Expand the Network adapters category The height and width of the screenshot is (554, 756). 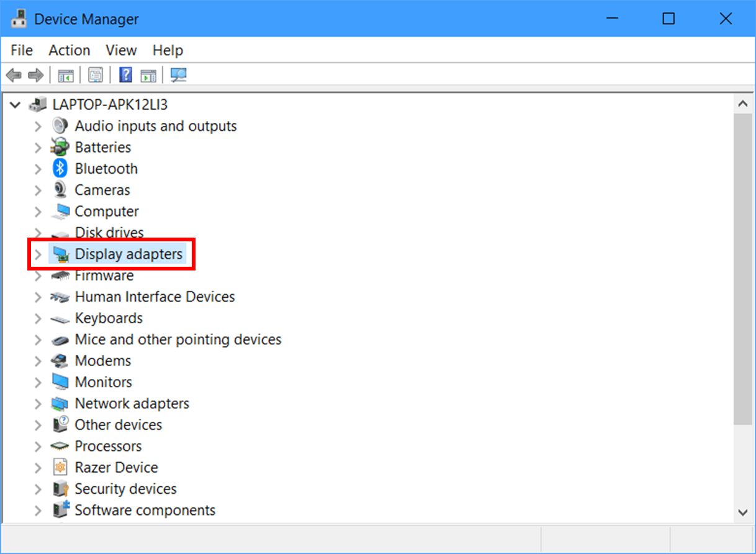(38, 403)
